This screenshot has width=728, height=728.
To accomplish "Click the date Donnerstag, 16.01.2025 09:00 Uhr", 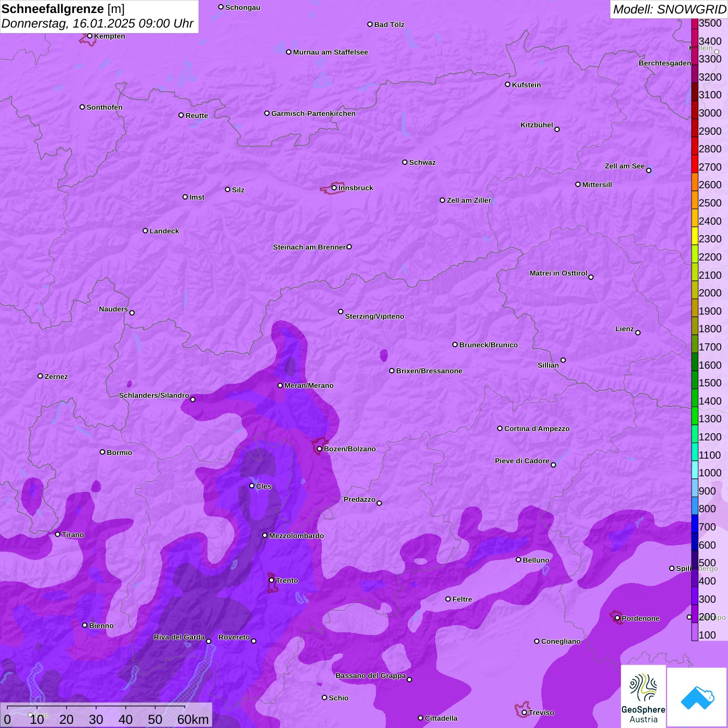I will [97, 23].
